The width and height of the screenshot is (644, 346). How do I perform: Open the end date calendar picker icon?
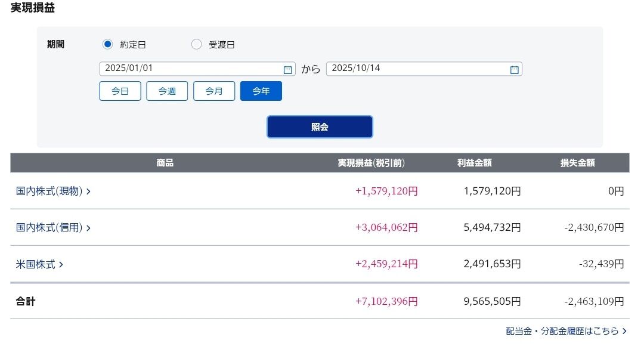[514, 69]
